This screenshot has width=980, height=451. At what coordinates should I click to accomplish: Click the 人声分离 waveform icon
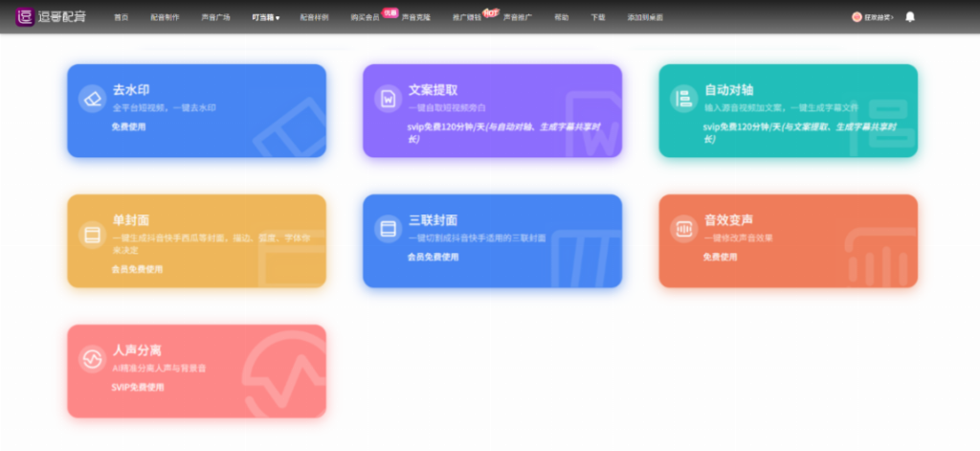tap(91, 359)
